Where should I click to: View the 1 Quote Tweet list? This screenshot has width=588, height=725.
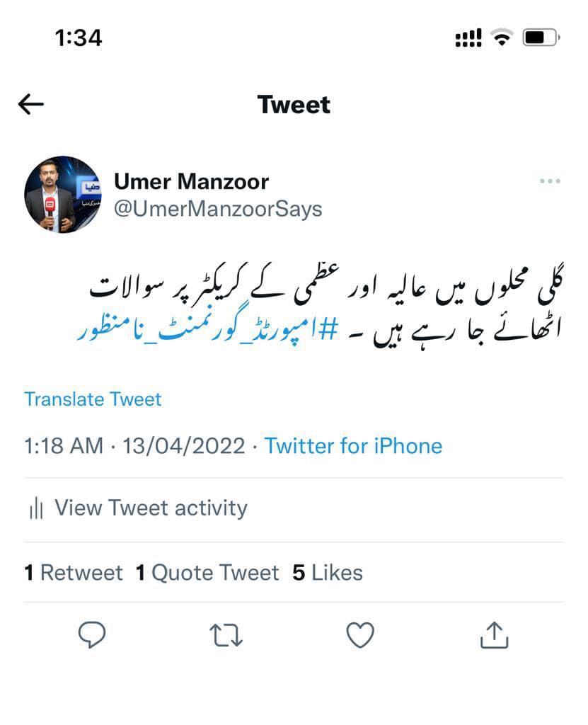coord(207,573)
